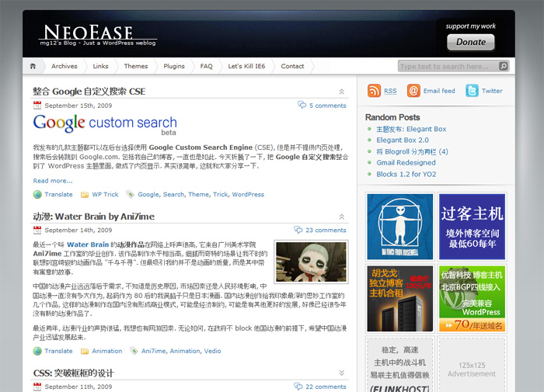Open the Blogroll random post link
This screenshot has height=392, width=544.
click(412, 151)
